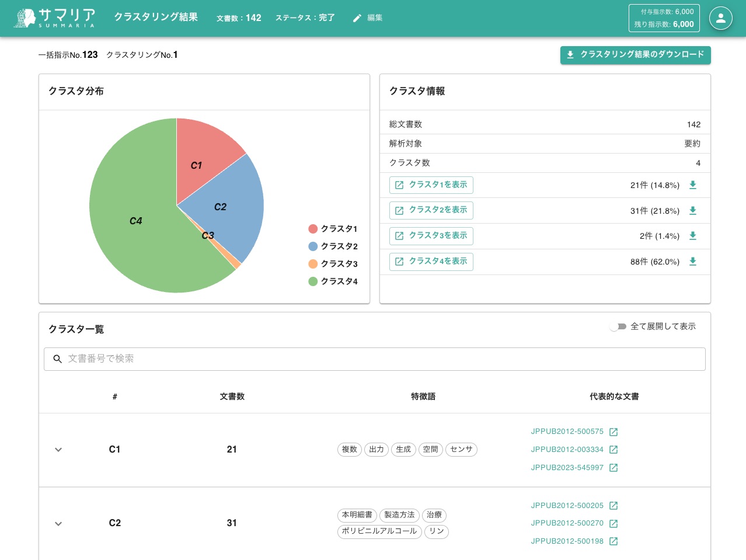Click the センサ keyword chip
The height and width of the screenshot is (560, 746).
(461, 450)
